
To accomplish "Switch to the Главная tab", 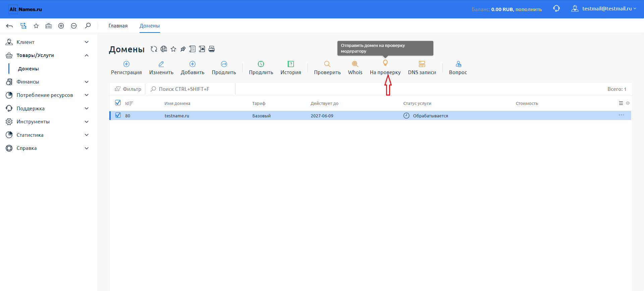I will pyautogui.click(x=118, y=26).
